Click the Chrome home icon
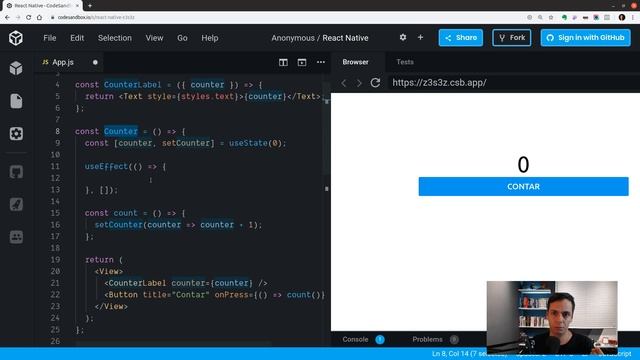The width and height of the screenshot is (640, 360). pos(39,17)
